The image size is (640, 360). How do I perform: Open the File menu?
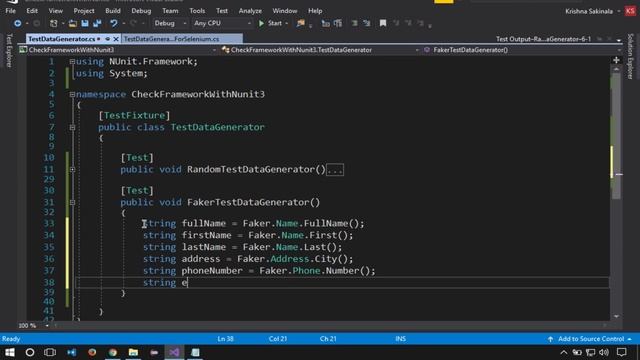tap(11, 11)
